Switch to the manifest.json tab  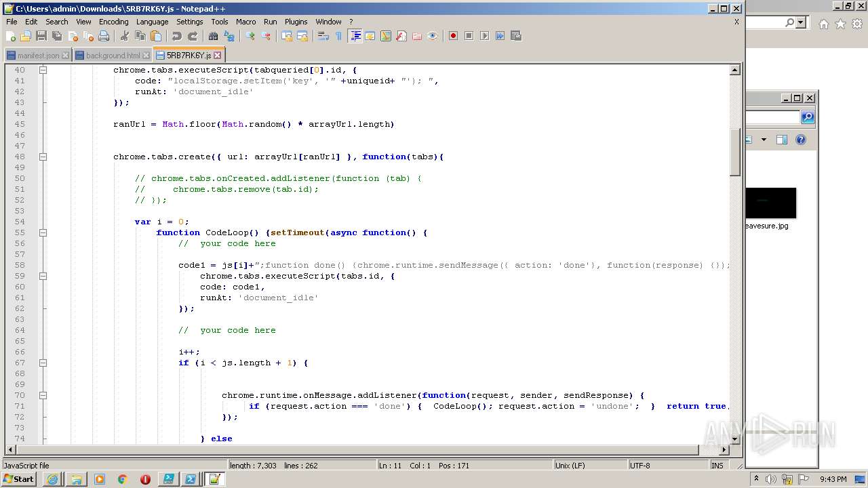point(37,56)
